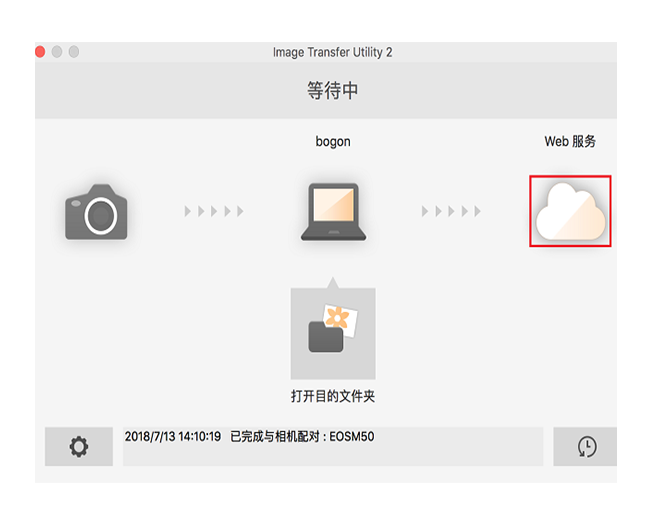Click the greyed-out zoom window button
The width and height of the screenshot is (652, 525).
(x=74, y=52)
